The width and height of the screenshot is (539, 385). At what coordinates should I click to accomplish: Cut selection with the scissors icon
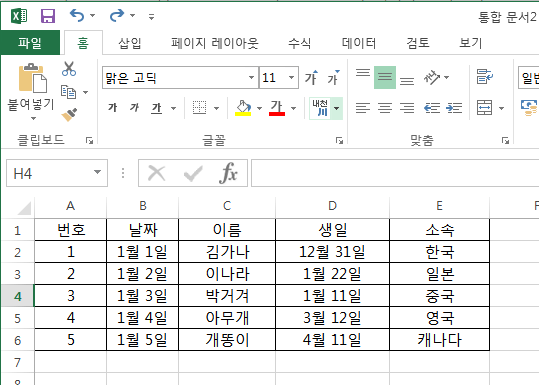[x=69, y=69]
